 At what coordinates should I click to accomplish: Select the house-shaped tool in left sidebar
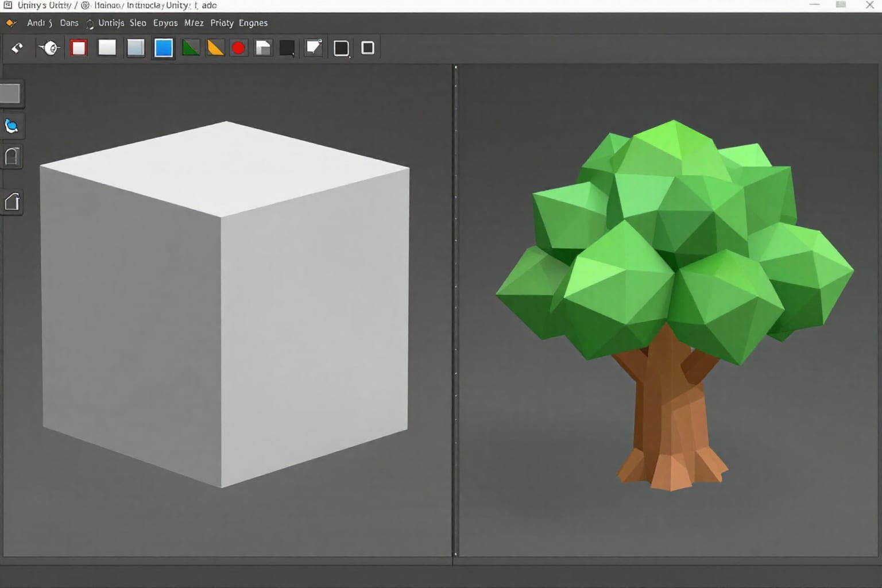click(12, 202)
